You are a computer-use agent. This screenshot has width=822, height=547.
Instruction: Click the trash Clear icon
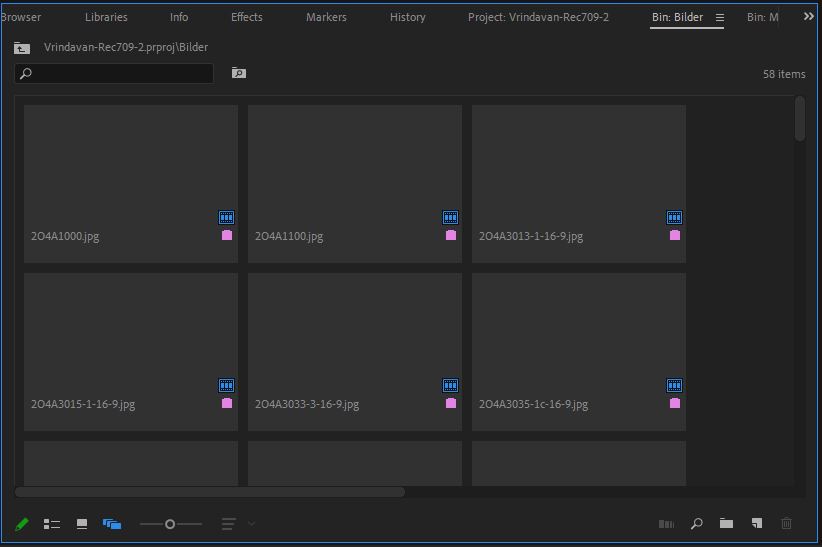coord(787,524)
